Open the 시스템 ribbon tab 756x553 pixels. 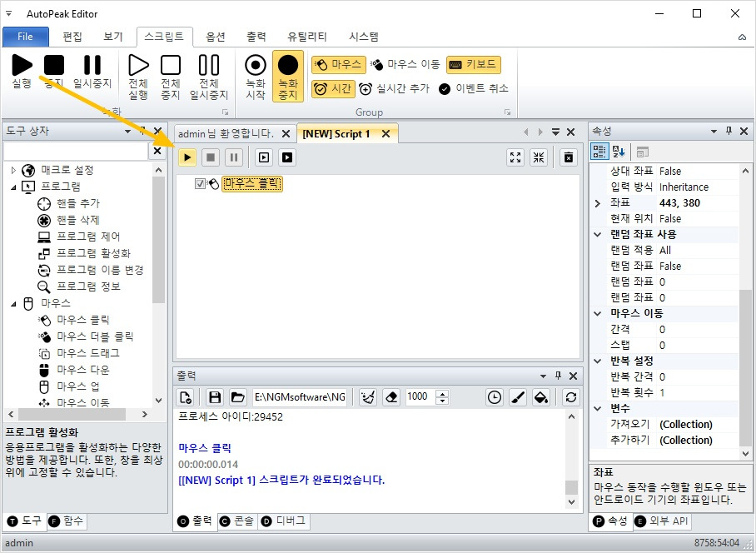point(364,37)
